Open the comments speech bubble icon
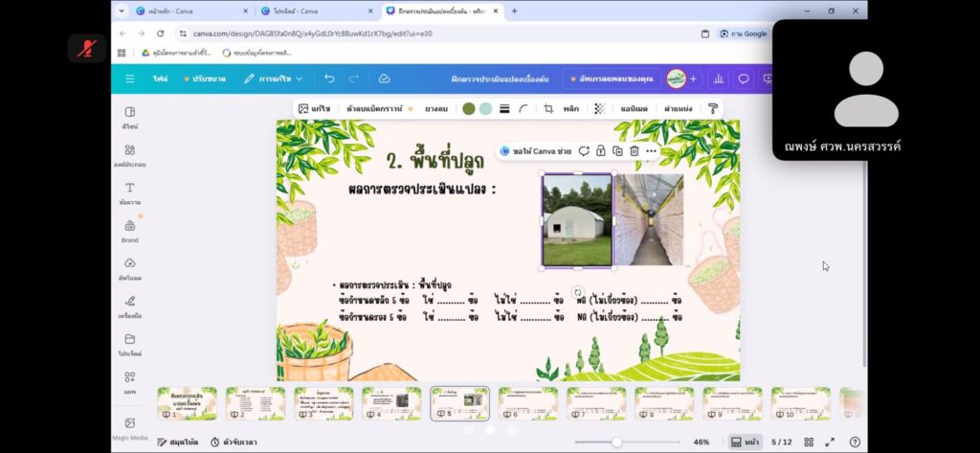Image resolution: width=980 pixels, height=453 pixels. click(743, 79)
